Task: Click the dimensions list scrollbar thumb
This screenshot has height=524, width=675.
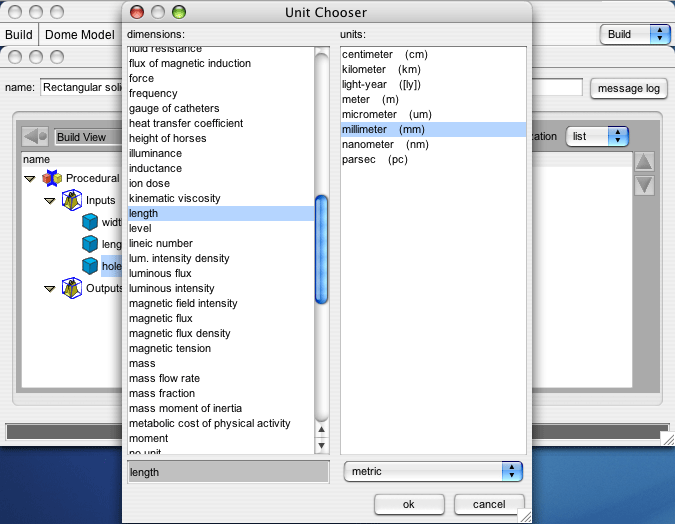Action: tap(321, 250)
